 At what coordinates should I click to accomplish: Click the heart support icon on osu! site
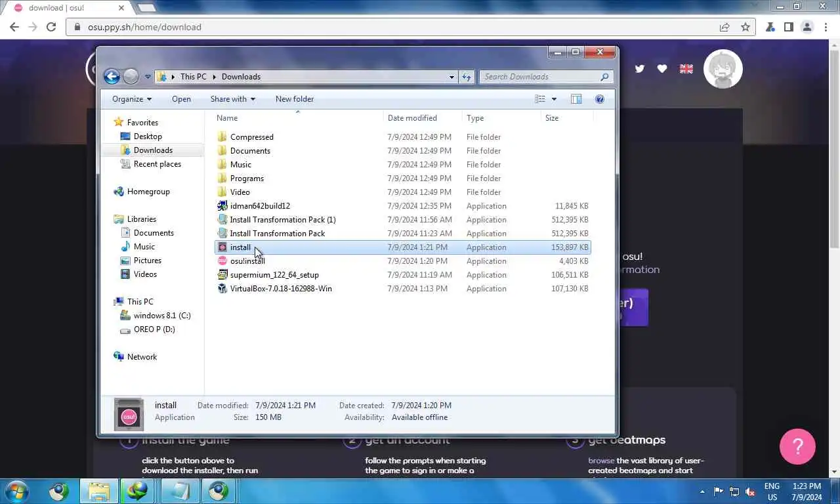pyautogui.click(x=662, y=69)
